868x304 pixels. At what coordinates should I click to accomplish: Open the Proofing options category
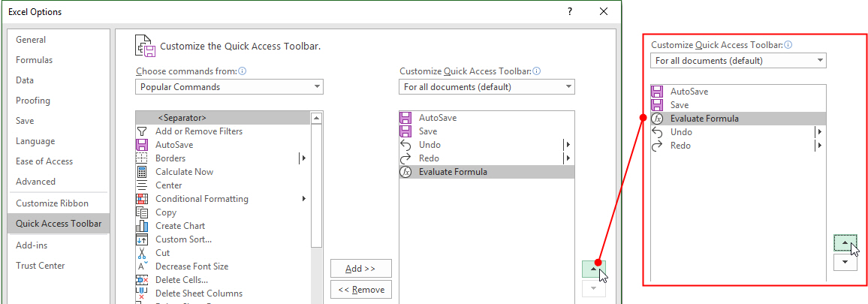pos(59,101)
